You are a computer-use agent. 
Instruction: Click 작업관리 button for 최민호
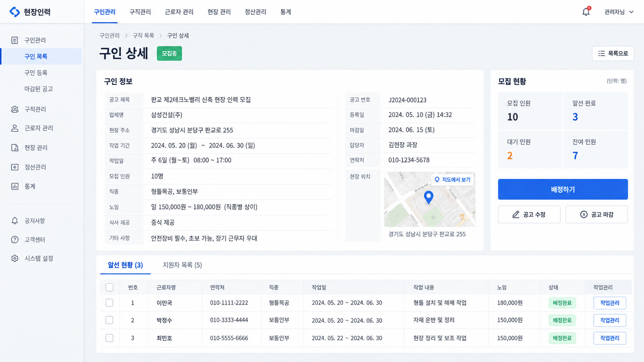pos(610,338)
